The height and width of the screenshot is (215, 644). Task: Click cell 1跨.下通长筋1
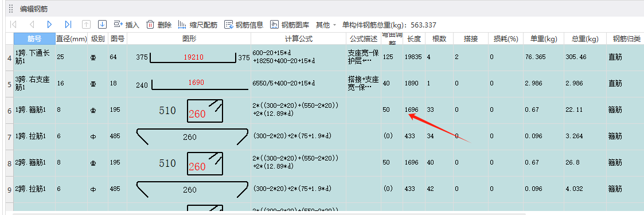pos(34,57)
